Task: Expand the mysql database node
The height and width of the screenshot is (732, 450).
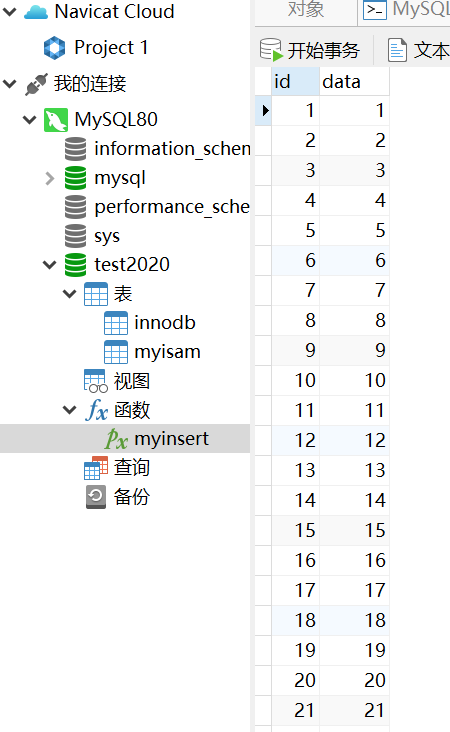Action: pos(49,178)
